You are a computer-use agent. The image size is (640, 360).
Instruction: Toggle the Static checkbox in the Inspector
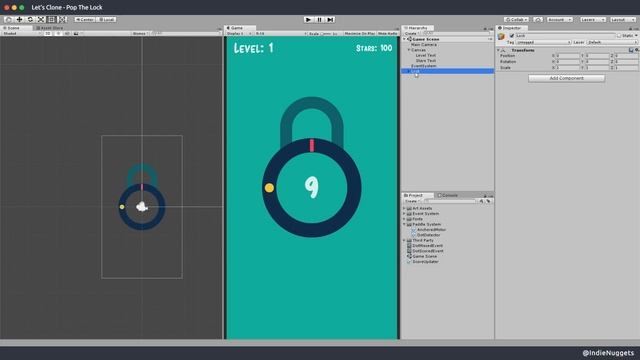[x=619, y=36]
